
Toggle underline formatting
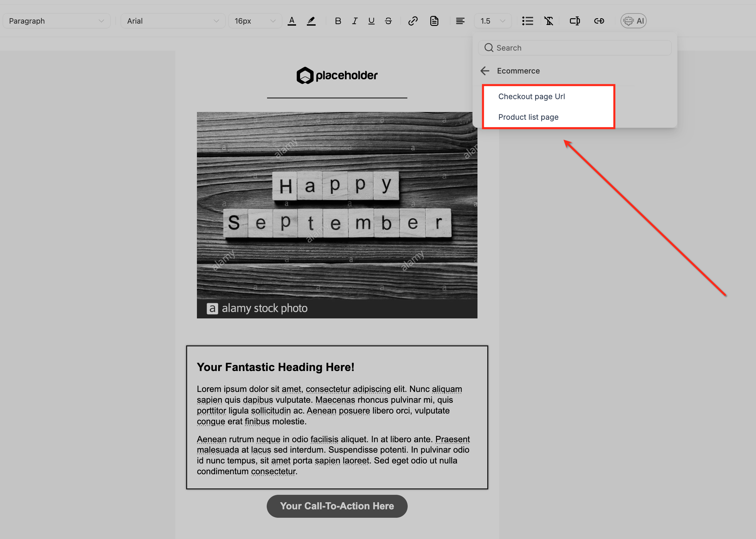point(371,21)
